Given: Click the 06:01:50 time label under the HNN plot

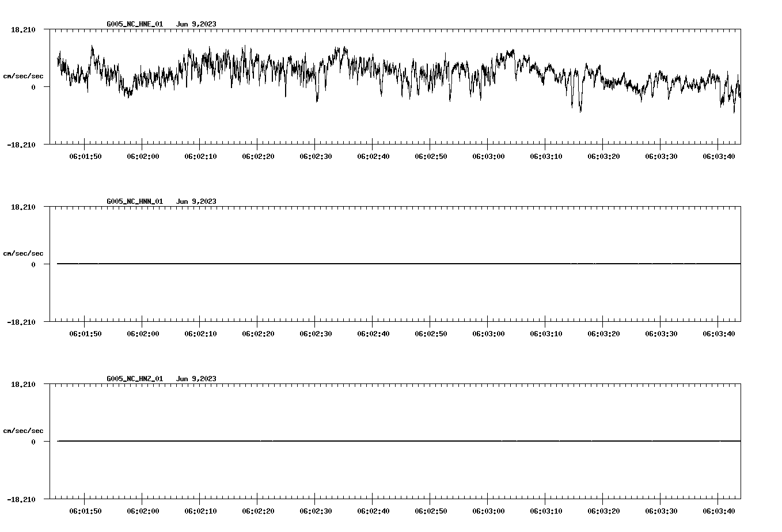Looking at the screenshot, I should [x=85, y=334].
